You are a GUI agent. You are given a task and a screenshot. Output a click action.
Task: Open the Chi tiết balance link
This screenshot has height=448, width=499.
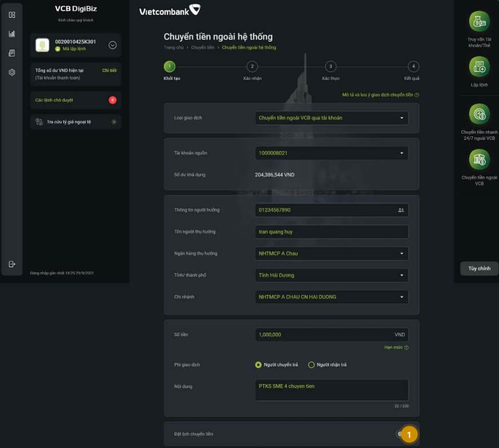pyautogui.click(x=109, y=70)
